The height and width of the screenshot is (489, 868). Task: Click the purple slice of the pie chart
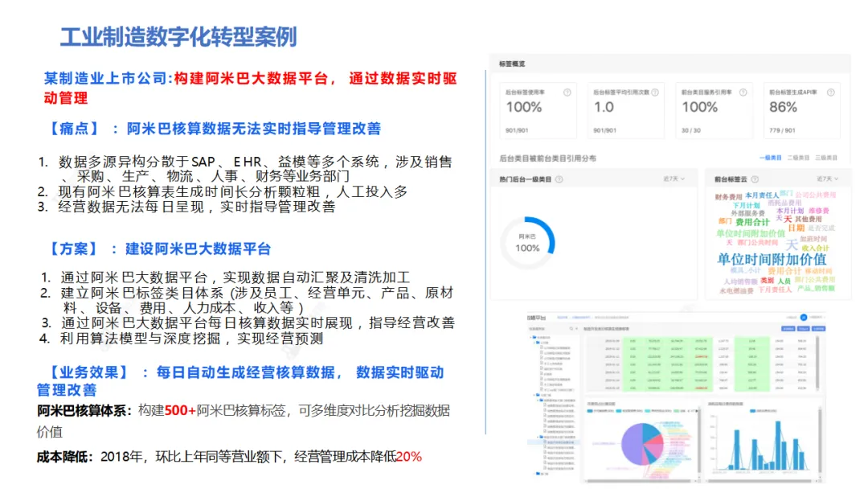point(633,444)
